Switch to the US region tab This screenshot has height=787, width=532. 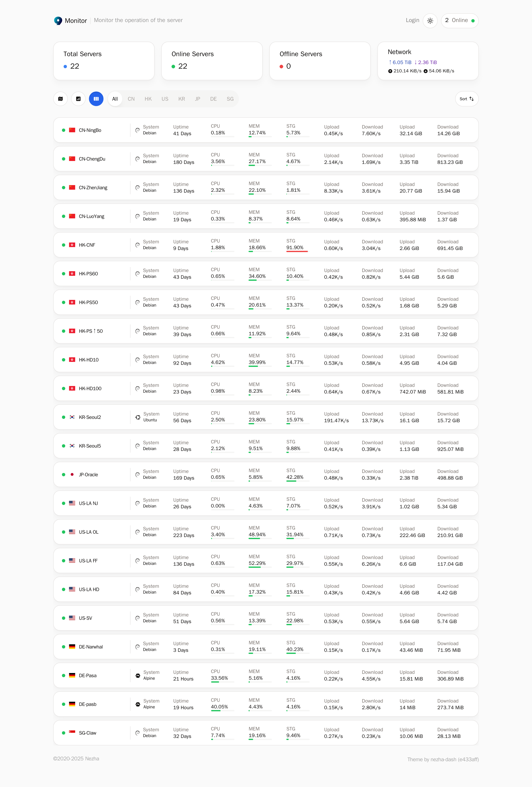click(165, 99)
